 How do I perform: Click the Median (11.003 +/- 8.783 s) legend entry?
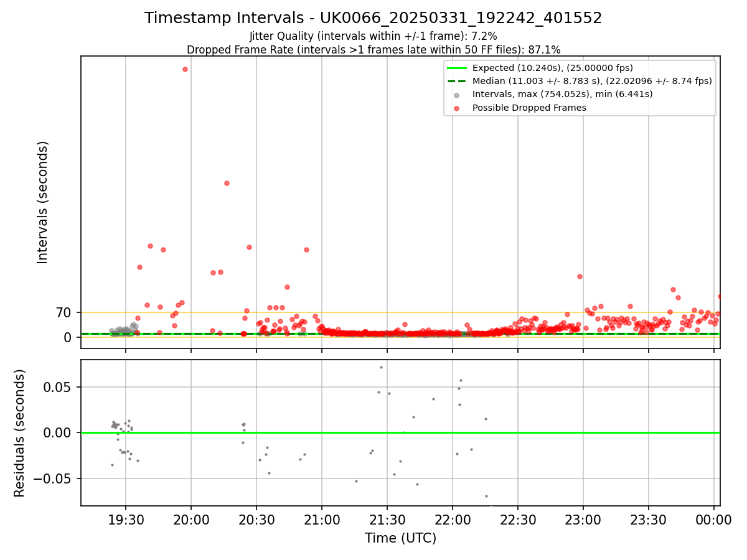(x=592, y=81)
